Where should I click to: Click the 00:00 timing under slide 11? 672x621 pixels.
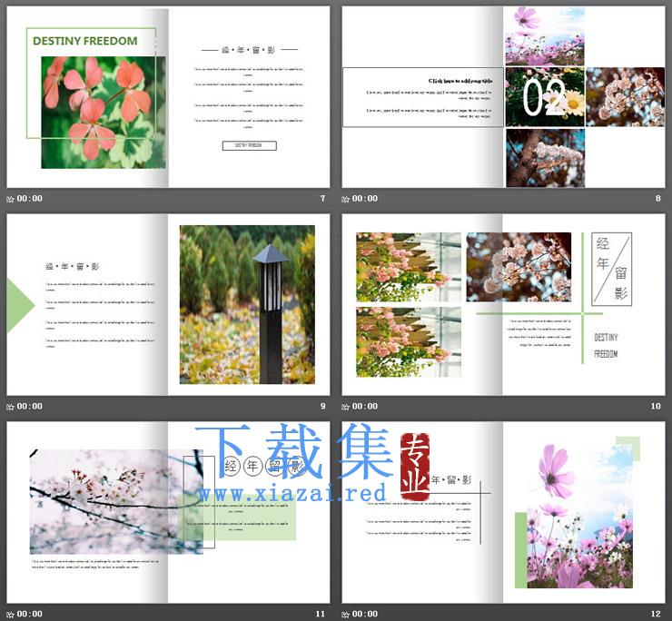30,614
